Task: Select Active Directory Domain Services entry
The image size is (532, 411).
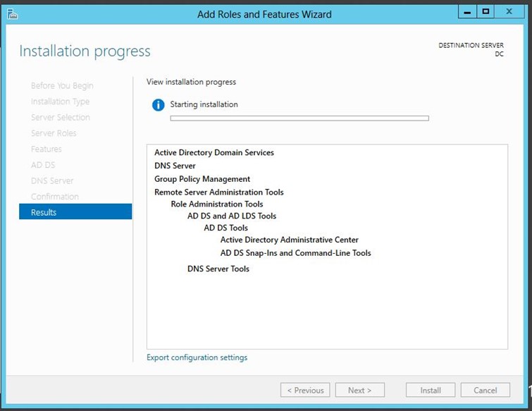Action: tap(214, 153)
